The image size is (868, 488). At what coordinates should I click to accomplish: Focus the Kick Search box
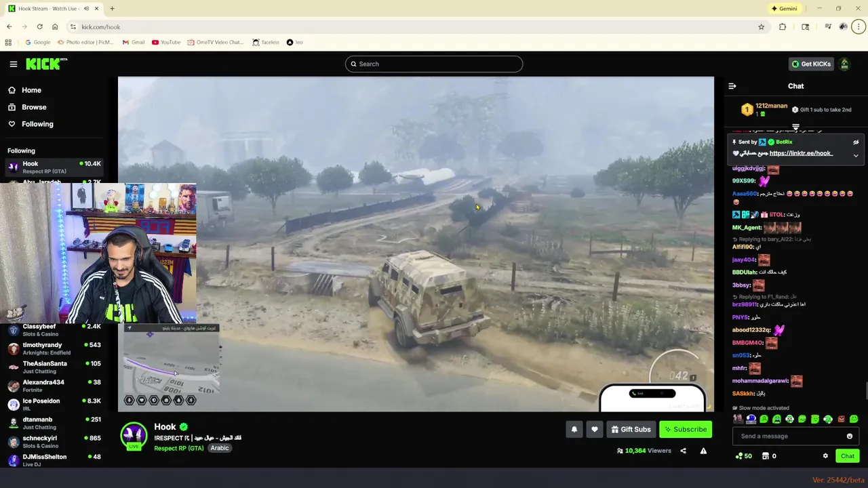coord(434,64)
